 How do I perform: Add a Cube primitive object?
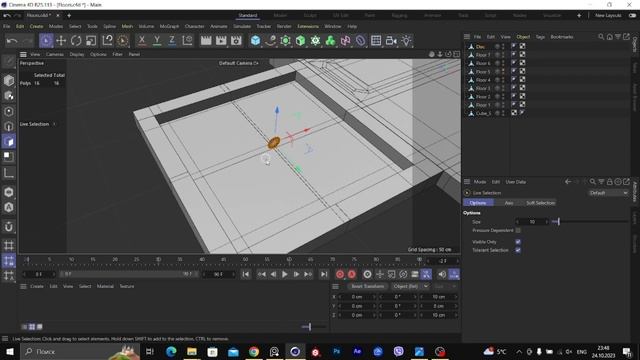pos(255,40)
